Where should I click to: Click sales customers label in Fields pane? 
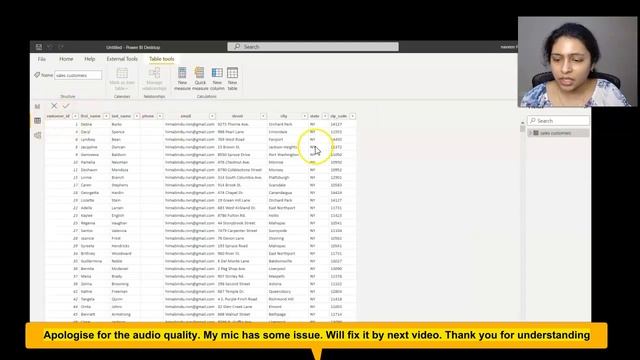[x=556, y=133]
